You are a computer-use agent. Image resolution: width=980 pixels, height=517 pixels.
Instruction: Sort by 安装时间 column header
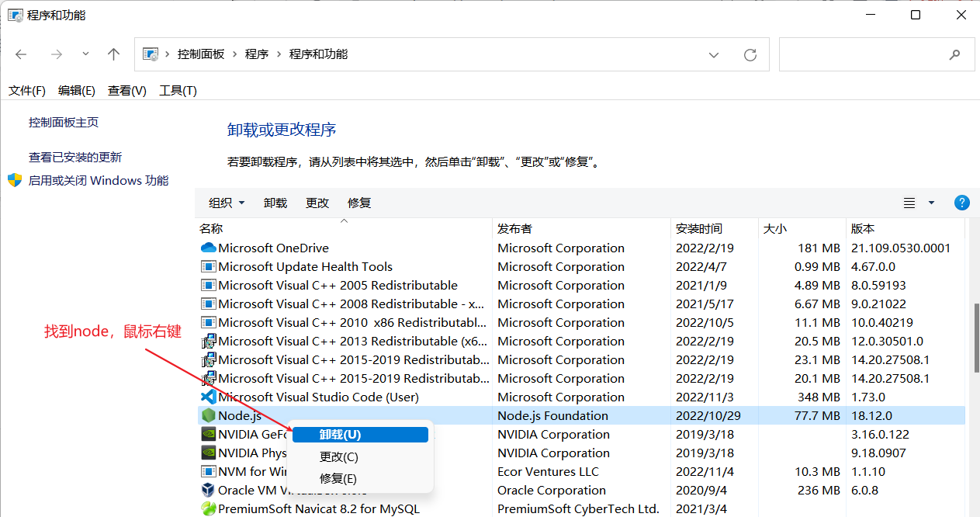click(714, 229)
